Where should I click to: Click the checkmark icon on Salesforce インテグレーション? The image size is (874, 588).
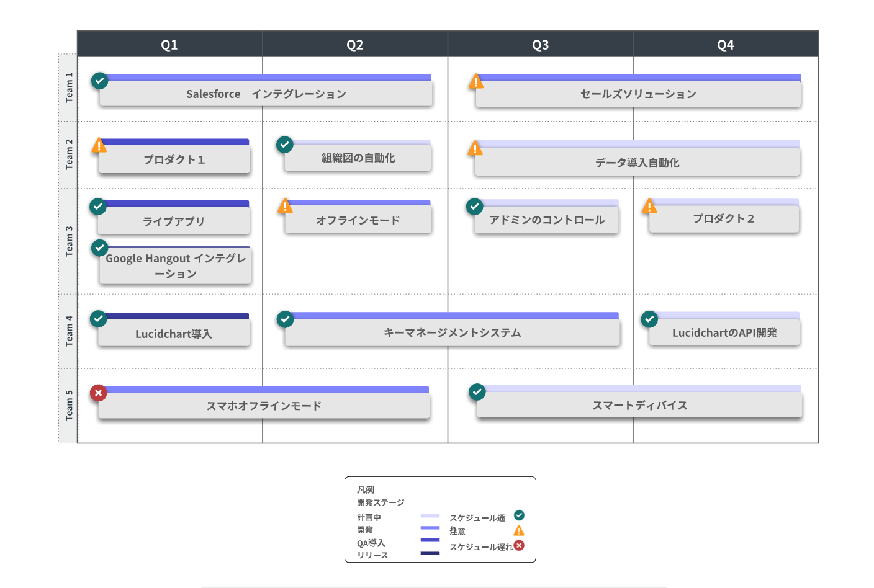[100, 81]
